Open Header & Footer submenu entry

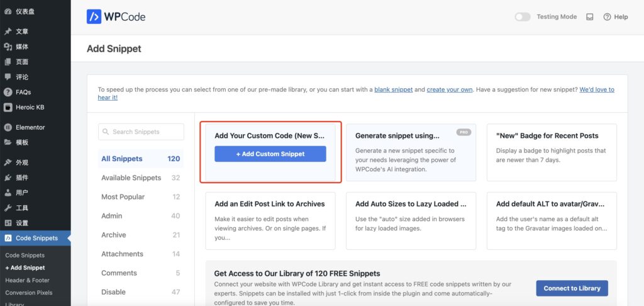[x=27, y=281]
